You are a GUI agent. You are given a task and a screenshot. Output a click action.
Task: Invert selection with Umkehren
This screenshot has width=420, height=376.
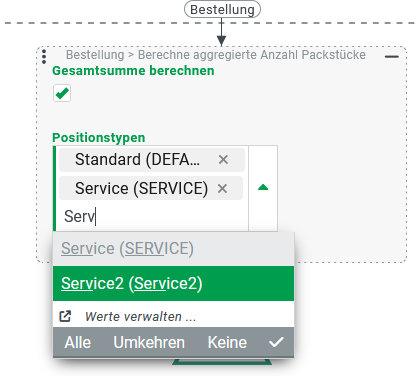click(x=149, y=342)
